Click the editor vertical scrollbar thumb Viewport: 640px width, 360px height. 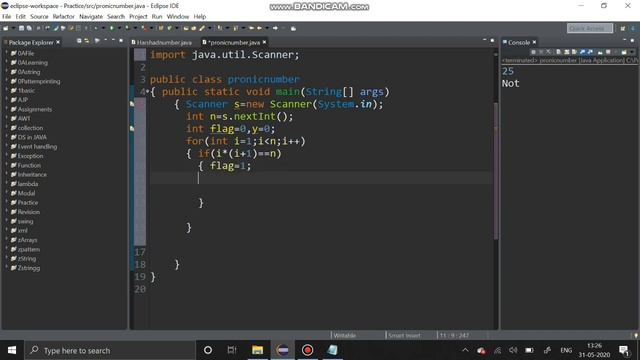[x=496, y=171]
